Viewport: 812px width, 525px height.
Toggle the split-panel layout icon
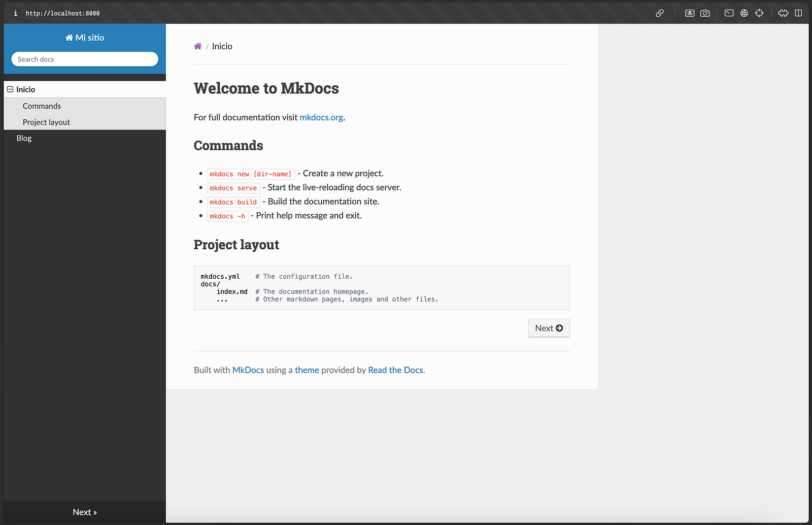[x=798, y=13]
